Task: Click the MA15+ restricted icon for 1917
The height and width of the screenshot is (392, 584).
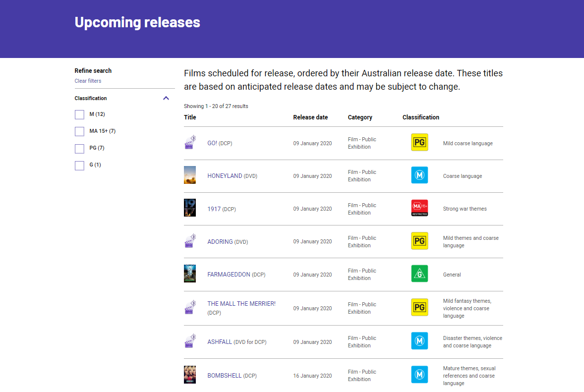Action: [x=419, y=208]
